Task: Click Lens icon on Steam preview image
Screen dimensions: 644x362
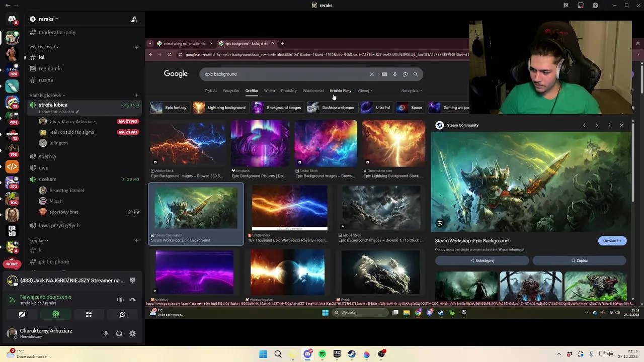Action: click(x=440, y=223)
